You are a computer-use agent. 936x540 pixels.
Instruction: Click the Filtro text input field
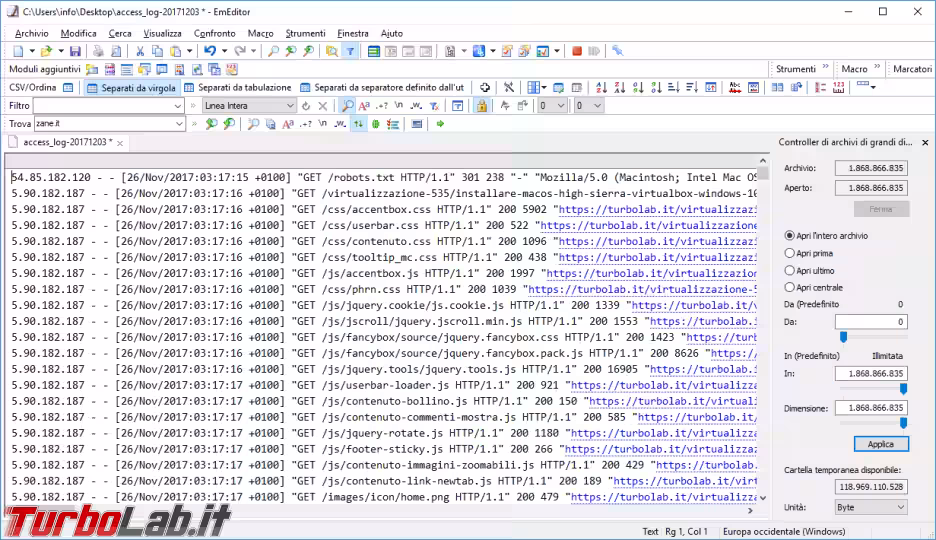pyautogui.click(x=103, y=106)
